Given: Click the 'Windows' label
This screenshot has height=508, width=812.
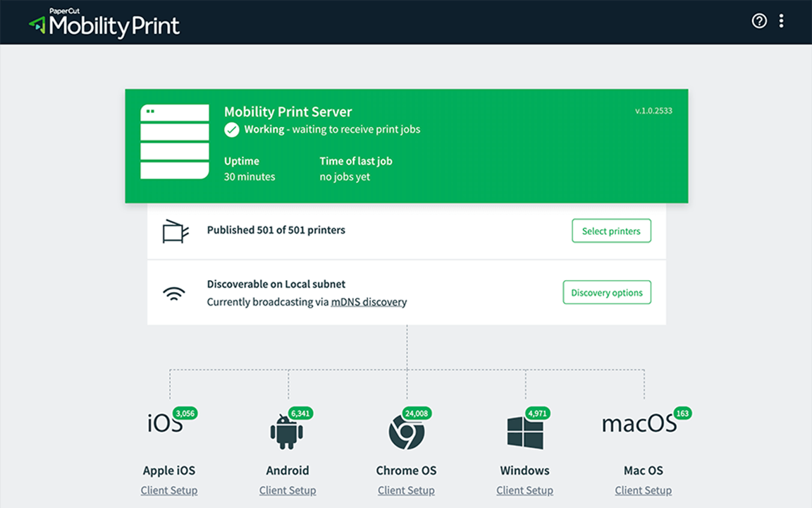Looking at the screenshot, I should coord(524,470).
